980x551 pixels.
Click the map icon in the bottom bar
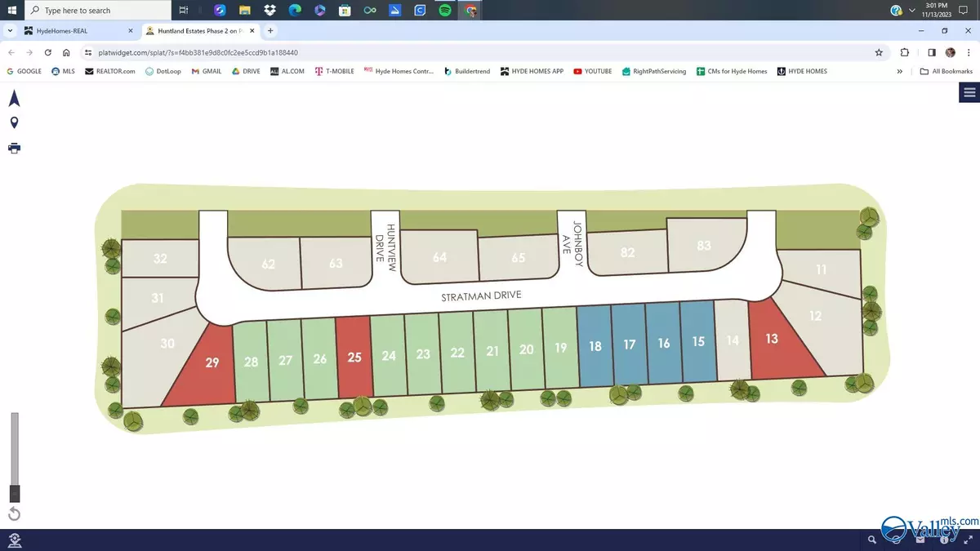click(x=14, y=540)
